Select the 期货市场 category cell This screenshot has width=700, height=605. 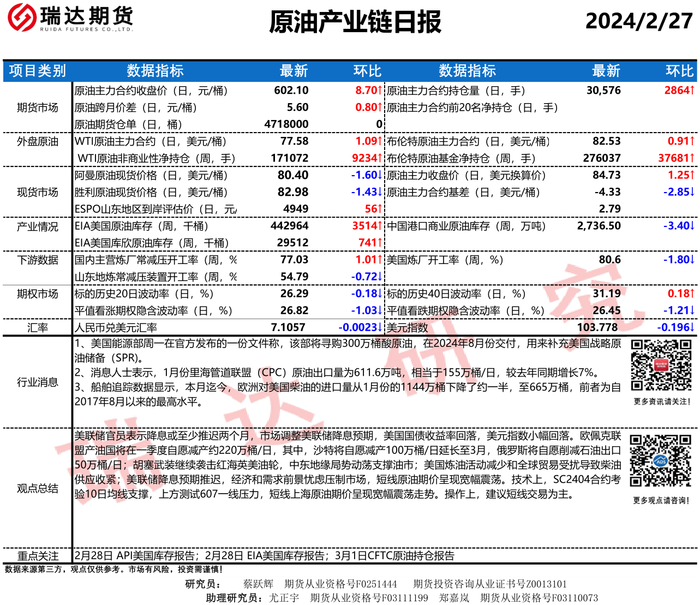tap(37, 107)
